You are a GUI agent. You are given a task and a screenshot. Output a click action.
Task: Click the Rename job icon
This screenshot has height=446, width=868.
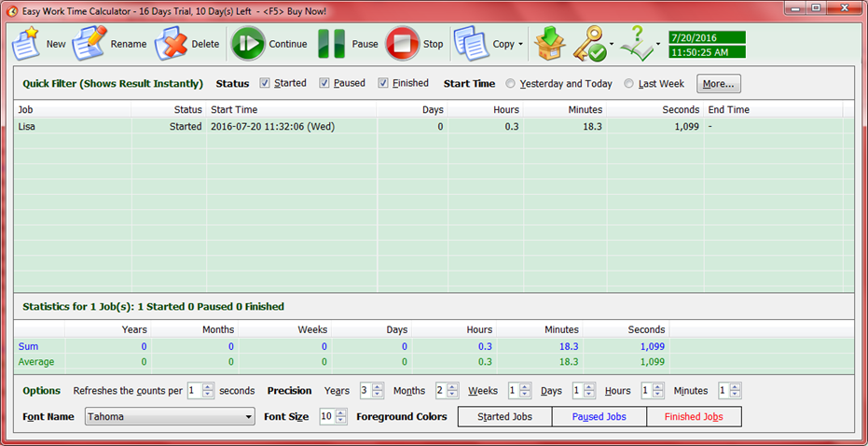[x=90, y=43]
